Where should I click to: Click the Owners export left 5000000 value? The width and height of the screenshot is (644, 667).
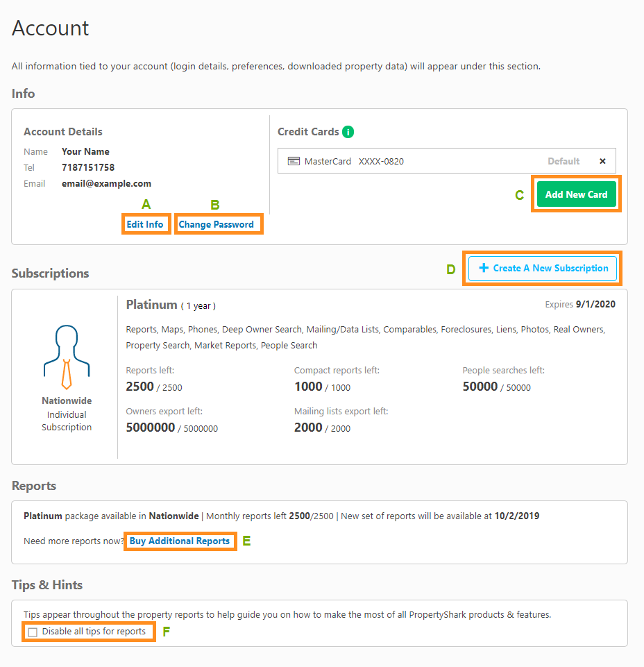150,427
